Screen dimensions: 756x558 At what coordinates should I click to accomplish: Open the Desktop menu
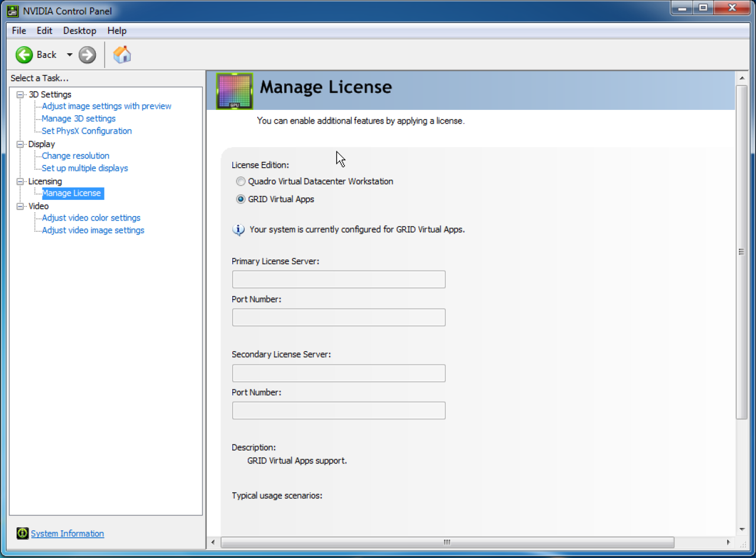pyautogui.click(x=79, y=30)
